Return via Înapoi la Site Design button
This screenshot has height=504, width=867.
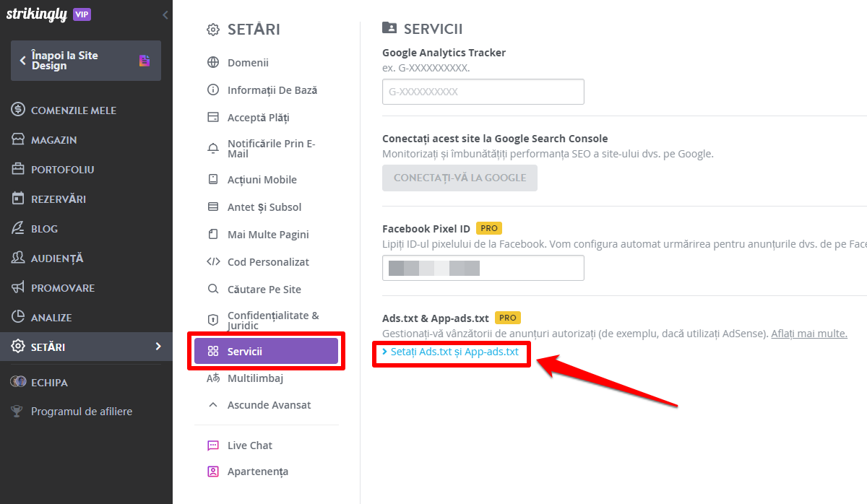pos(86,61)
